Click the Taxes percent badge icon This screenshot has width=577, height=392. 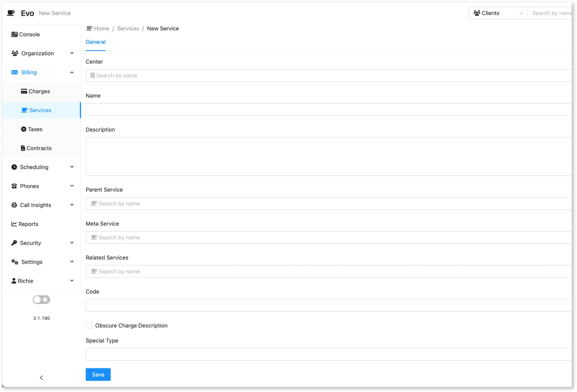24,129
